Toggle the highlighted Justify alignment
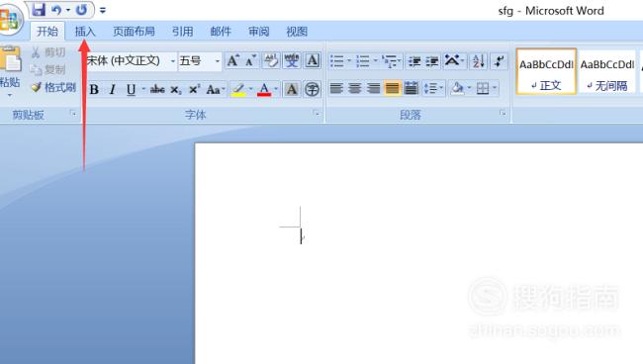Screen dimensions: 643x364 pos(392,88)
